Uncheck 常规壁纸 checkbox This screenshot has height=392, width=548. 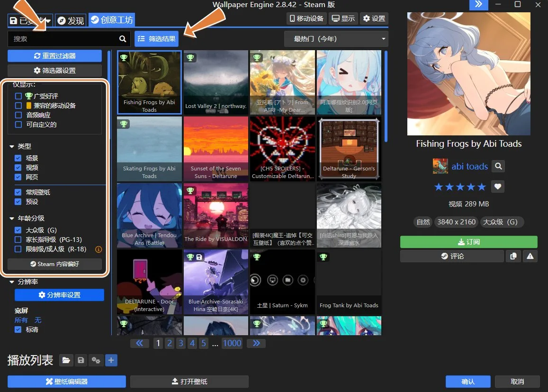(18, 192)
